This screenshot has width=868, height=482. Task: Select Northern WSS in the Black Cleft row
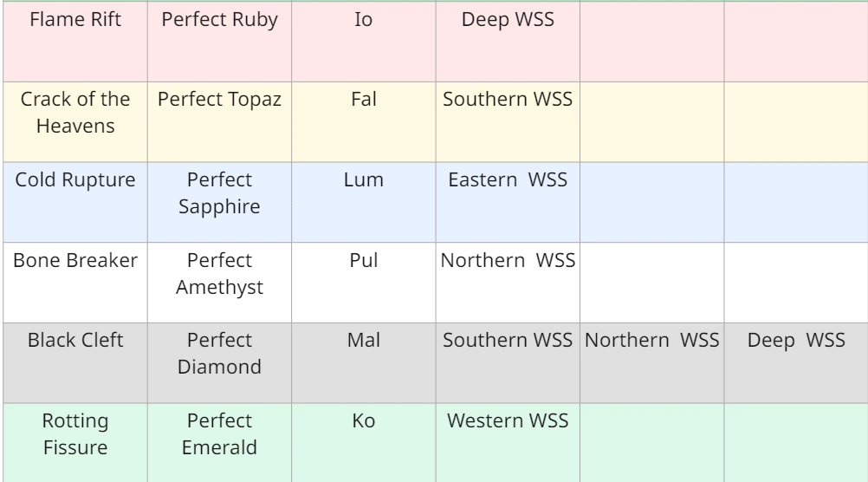tap(651, 340)
